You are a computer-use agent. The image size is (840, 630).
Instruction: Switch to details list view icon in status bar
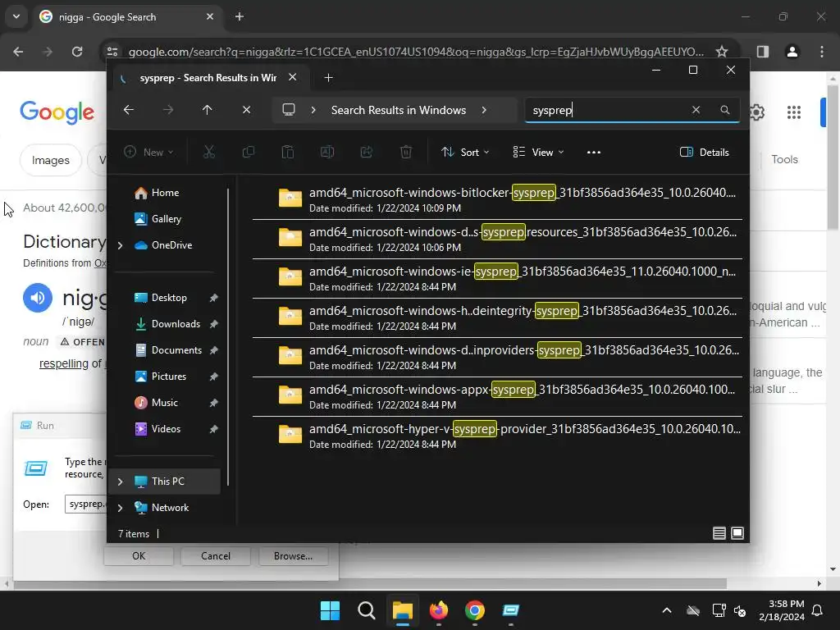(719, 533)
